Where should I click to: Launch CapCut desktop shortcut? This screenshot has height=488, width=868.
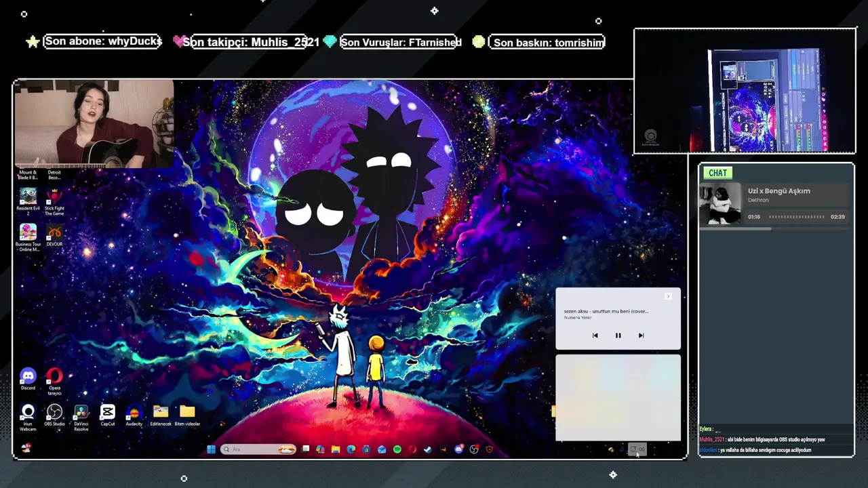tap(107, 415)
